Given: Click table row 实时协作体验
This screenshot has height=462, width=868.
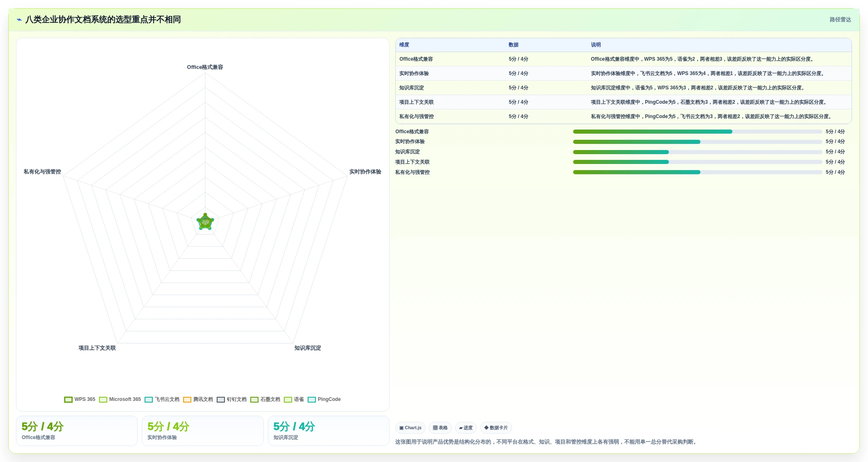Looking at the screenshot, I should [623, 73].
